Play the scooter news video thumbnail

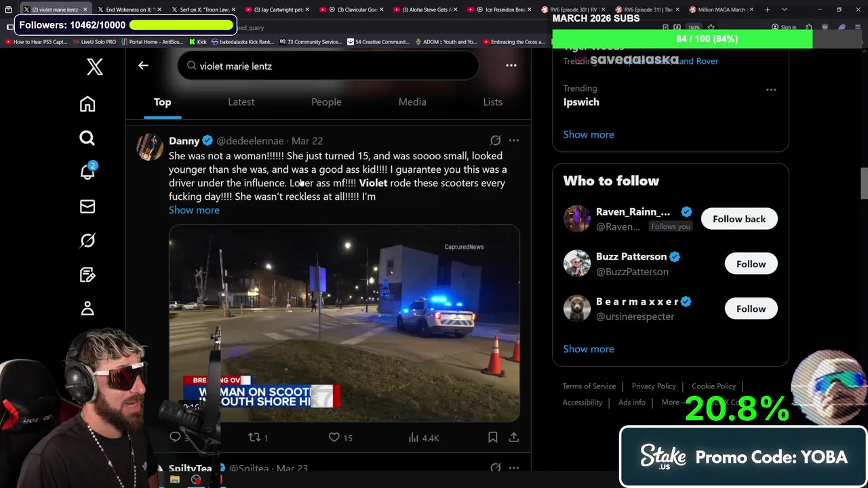pos(344,324)
